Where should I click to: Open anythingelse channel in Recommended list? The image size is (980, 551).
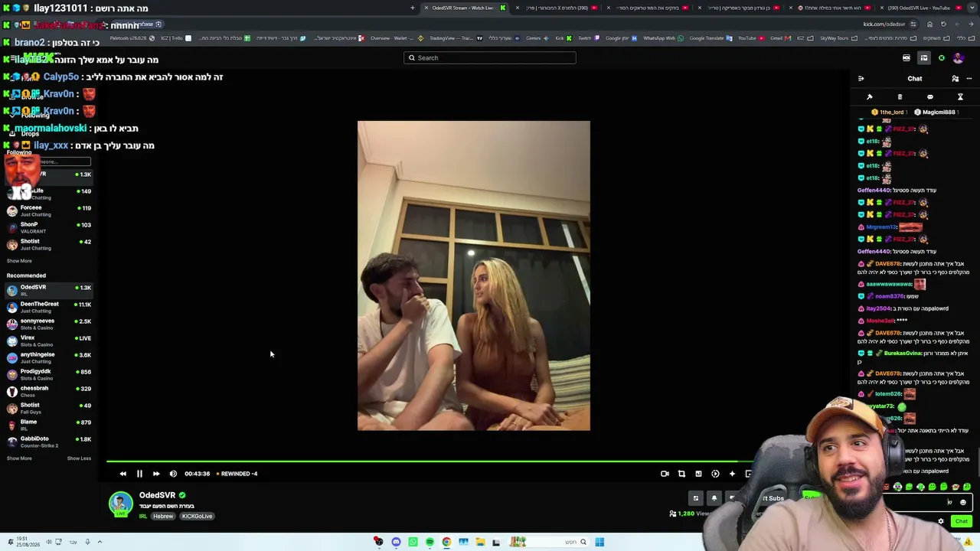[x=49, y=357]
